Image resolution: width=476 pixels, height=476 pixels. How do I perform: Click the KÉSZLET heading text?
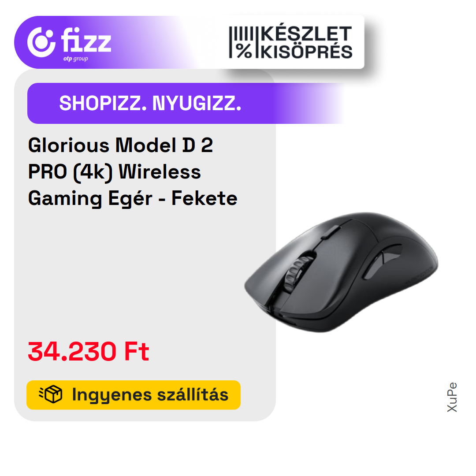(x=306, y=33)
